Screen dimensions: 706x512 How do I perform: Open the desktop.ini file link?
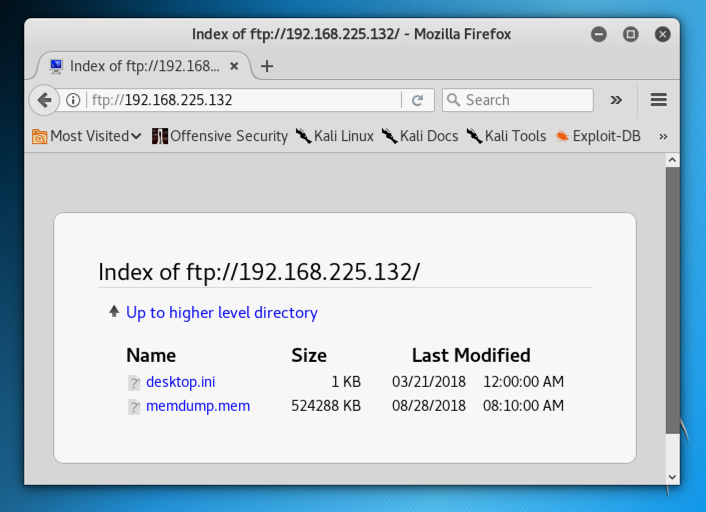point(180,381)
